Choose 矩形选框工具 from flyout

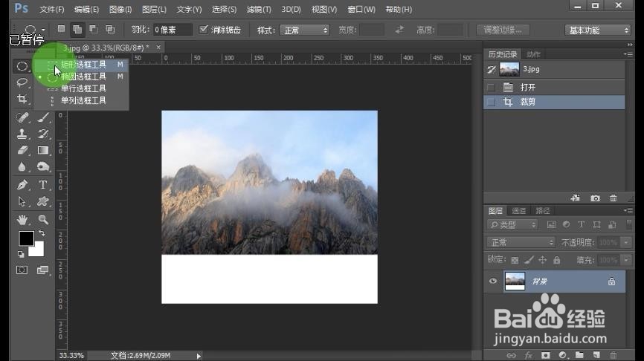pyautogui.click(x=81, y=65)
